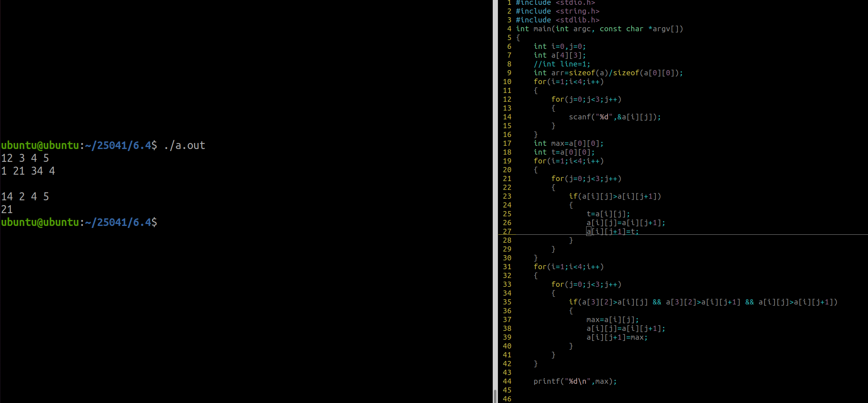Viewport: 868px width, 403px height.
Task: Click the 'int arr=sizeof(a)/sizeof(a[0][0]);' line
Action: point(608,73)
